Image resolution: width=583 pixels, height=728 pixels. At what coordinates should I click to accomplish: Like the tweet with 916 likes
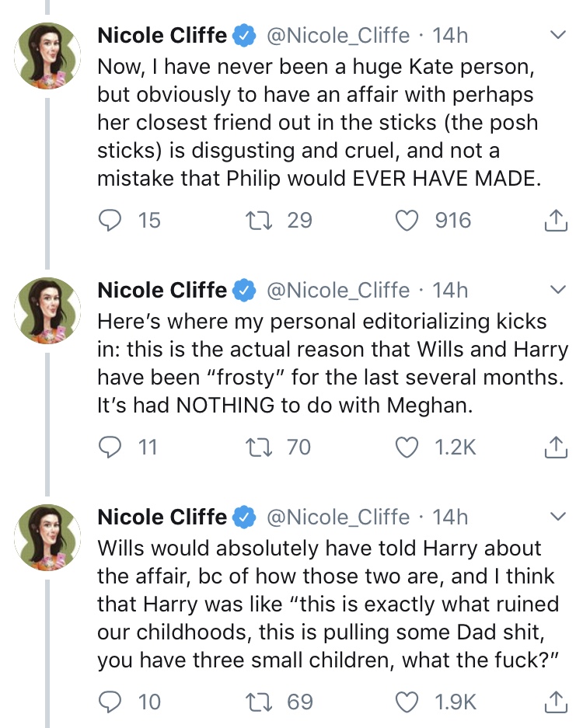pyautogui.click(x=408, y=221)
